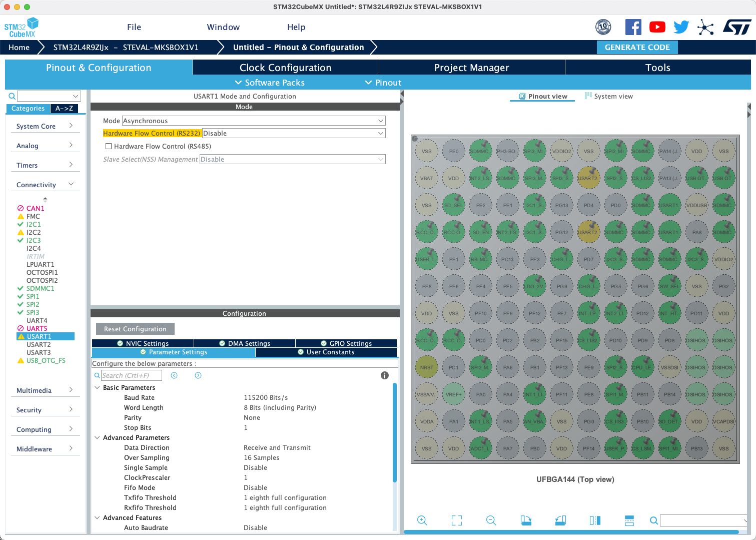Select the SW_SEL pin on chip

click(x=670, y=286)
